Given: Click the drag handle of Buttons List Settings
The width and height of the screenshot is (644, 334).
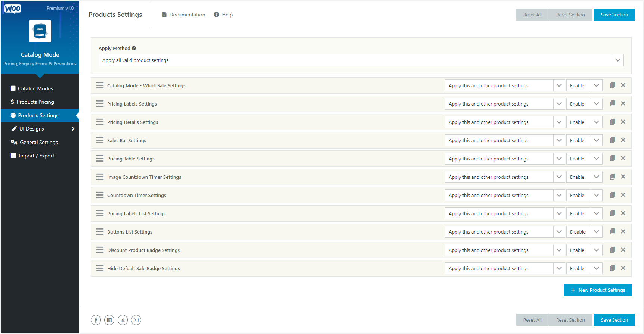Looking at the screenshot, I should click(x=100, y=232).
